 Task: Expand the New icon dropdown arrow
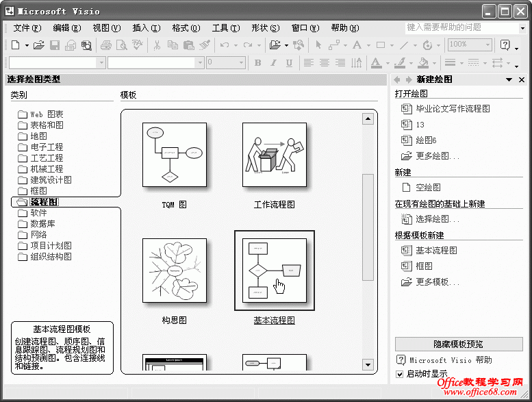point(27,45)
